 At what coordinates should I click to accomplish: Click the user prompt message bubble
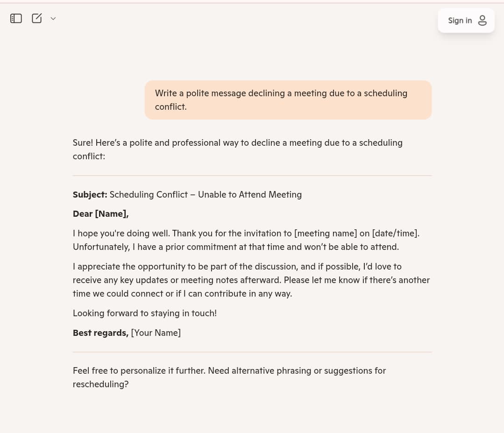point(288,100)
